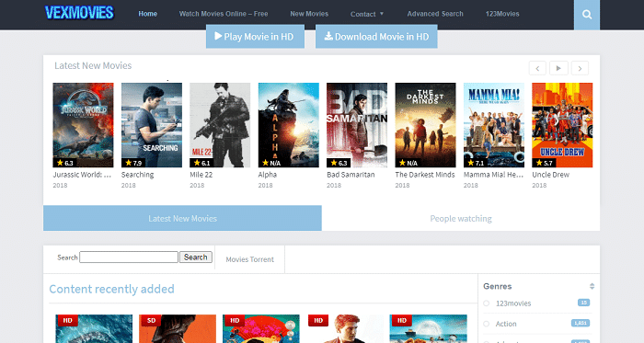Open first HD recently added thumbnail
The image size is (644, 343).
pyautogui.click(x=94, y=328)
